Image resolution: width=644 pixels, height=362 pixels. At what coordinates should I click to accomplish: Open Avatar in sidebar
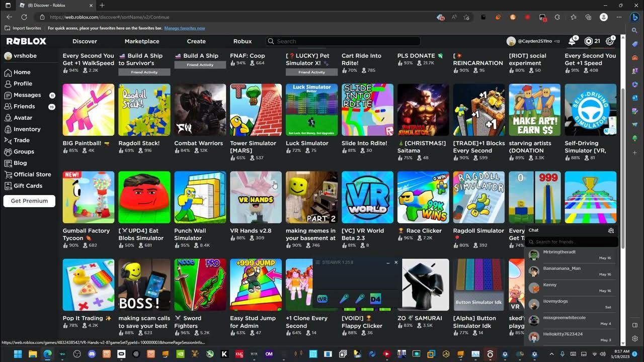pos(19,118)
